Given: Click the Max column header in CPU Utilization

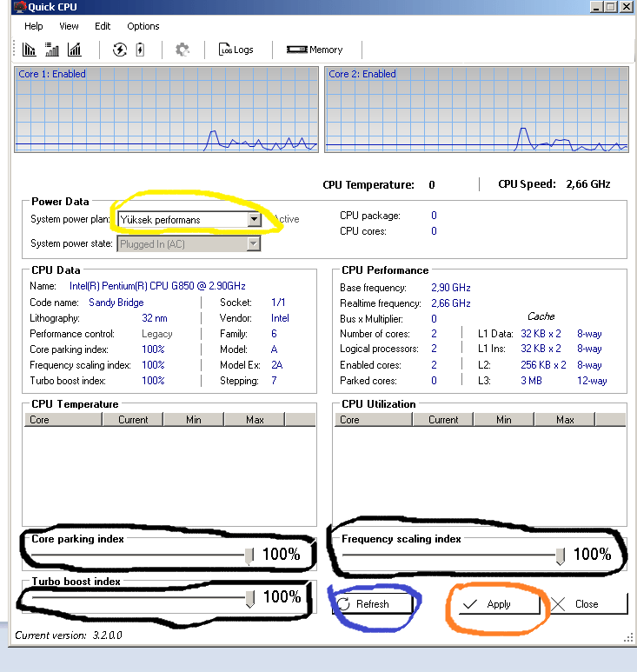Looking at the screenshot, I should coord(565,420).
